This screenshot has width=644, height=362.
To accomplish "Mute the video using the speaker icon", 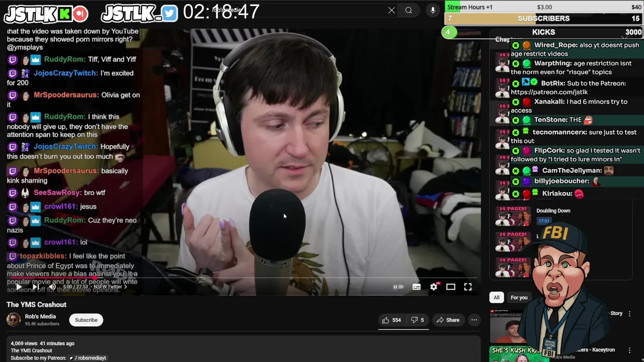I will [52, 287].
